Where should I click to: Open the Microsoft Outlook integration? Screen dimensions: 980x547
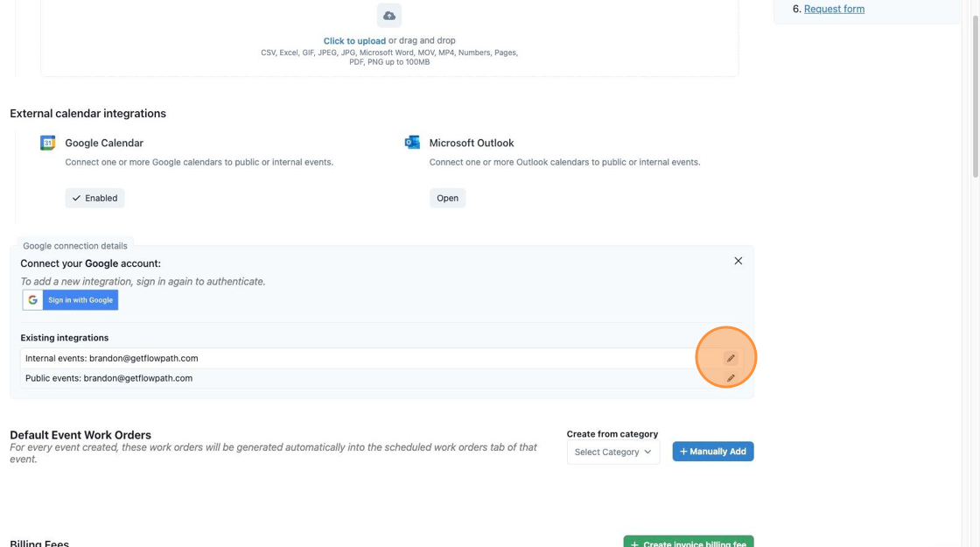447,198
